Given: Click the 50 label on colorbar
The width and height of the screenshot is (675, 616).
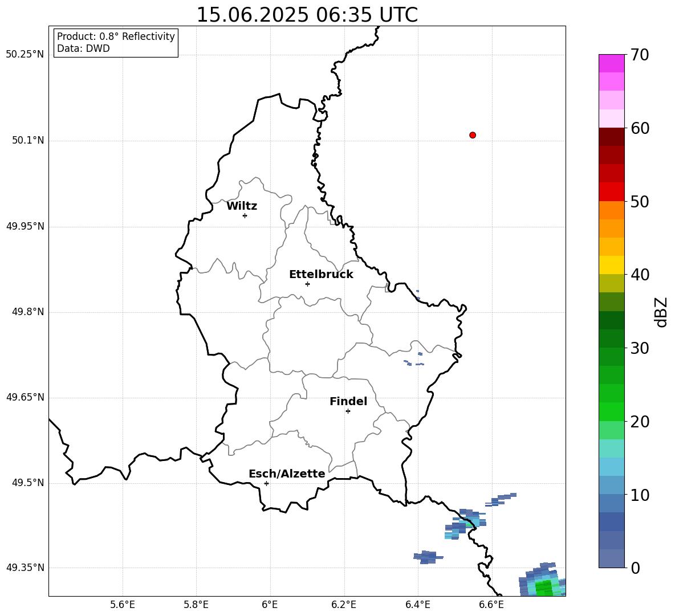Looking at the screenshot, I should coord(640,202).
